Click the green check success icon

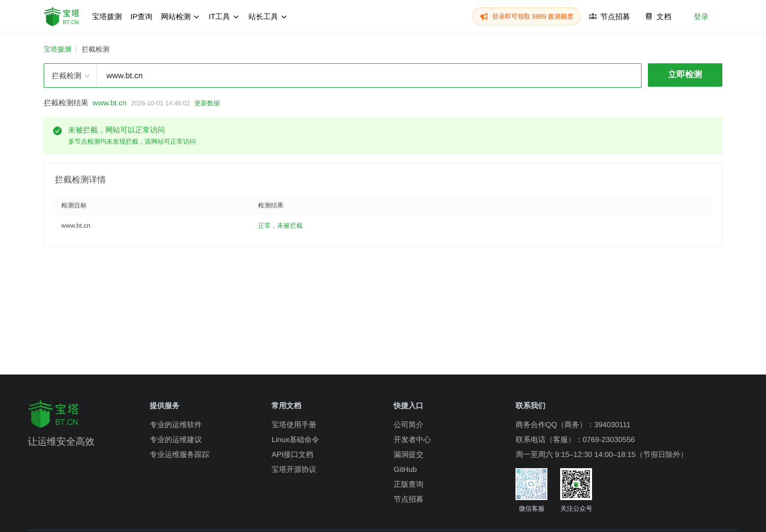pos(57,131)
